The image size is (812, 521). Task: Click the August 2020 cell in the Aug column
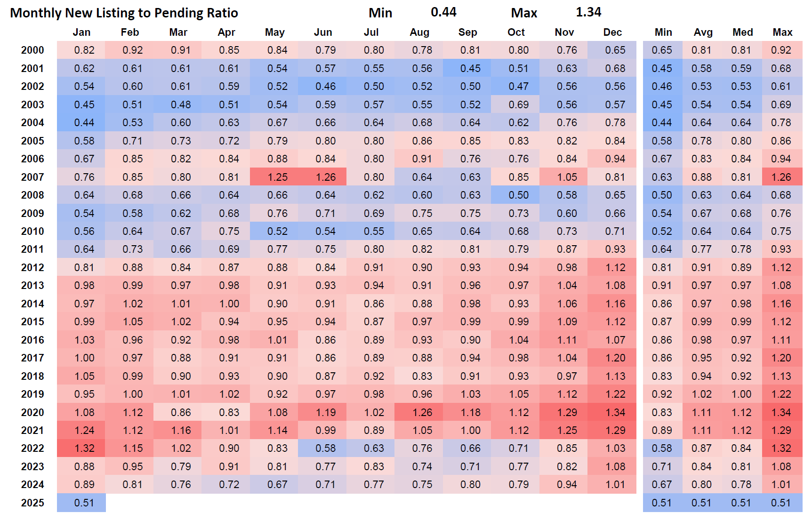point(422,412)
